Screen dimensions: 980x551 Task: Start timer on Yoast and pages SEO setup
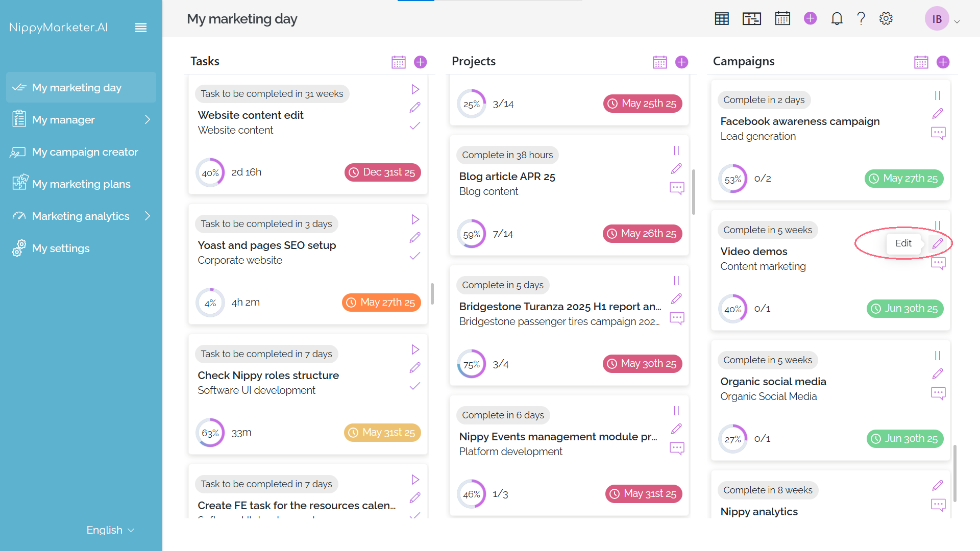415,220
